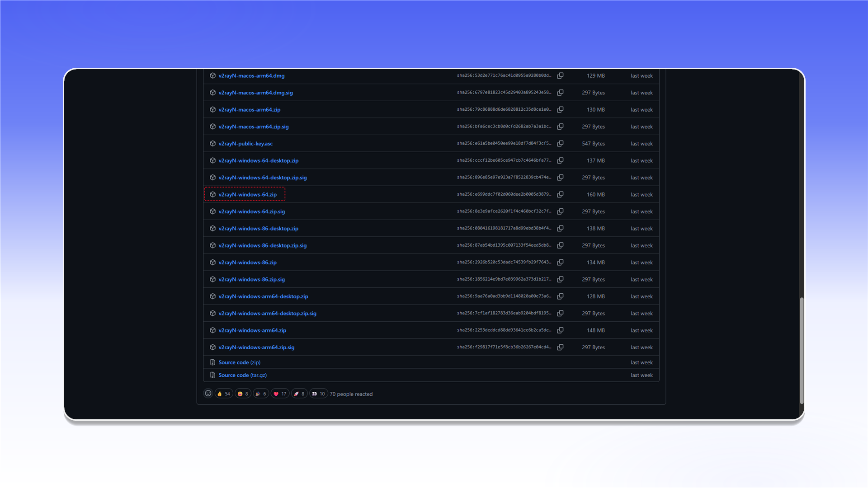Toggle the eyes reaction with count 10
This screenshot has height=488, width=868.
click(318, 394)
